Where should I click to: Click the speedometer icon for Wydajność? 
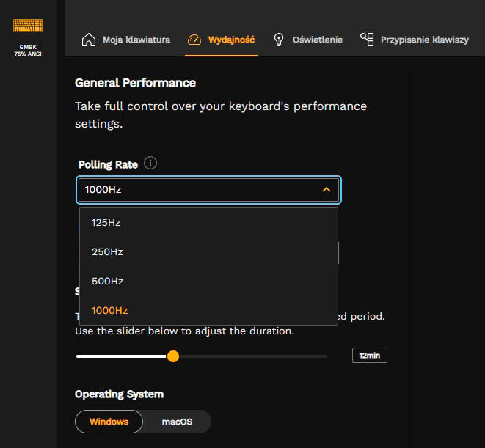point(194,40)
